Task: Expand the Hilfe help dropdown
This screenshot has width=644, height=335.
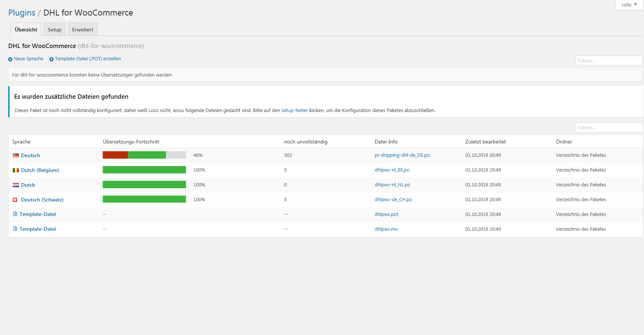Action: (629, 5)
